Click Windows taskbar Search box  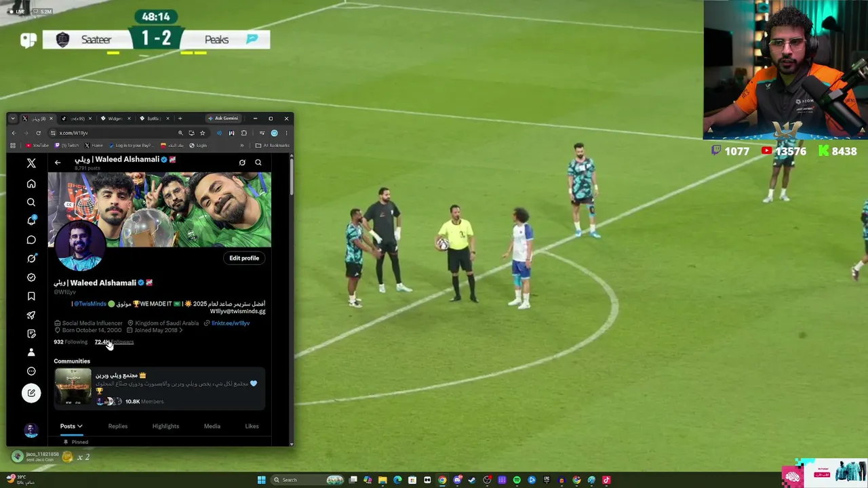[307, 480]
